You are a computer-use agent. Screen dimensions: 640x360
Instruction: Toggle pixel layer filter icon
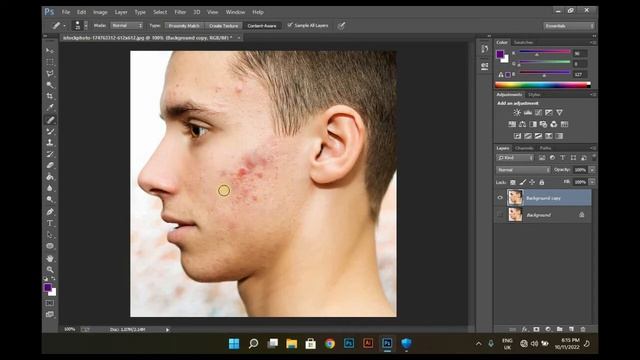(x=542, y=158)
